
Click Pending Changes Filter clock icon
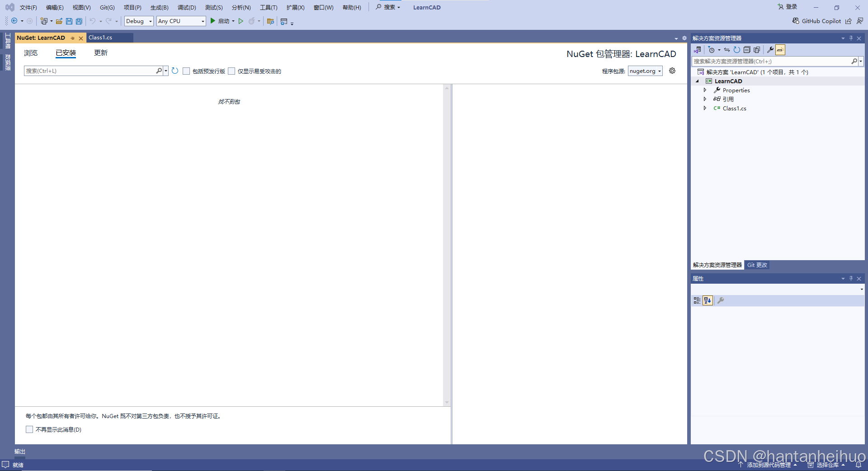coord(712,50)
